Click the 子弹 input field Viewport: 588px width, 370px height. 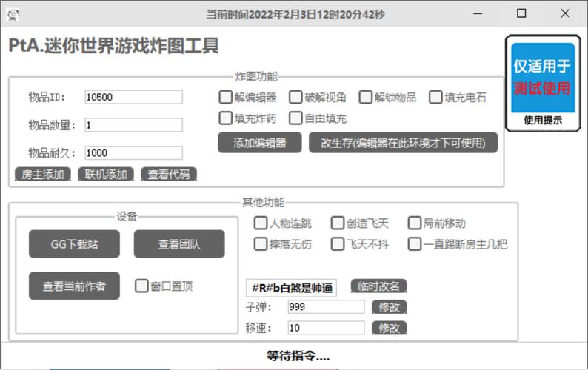click(x=326, y=307)
